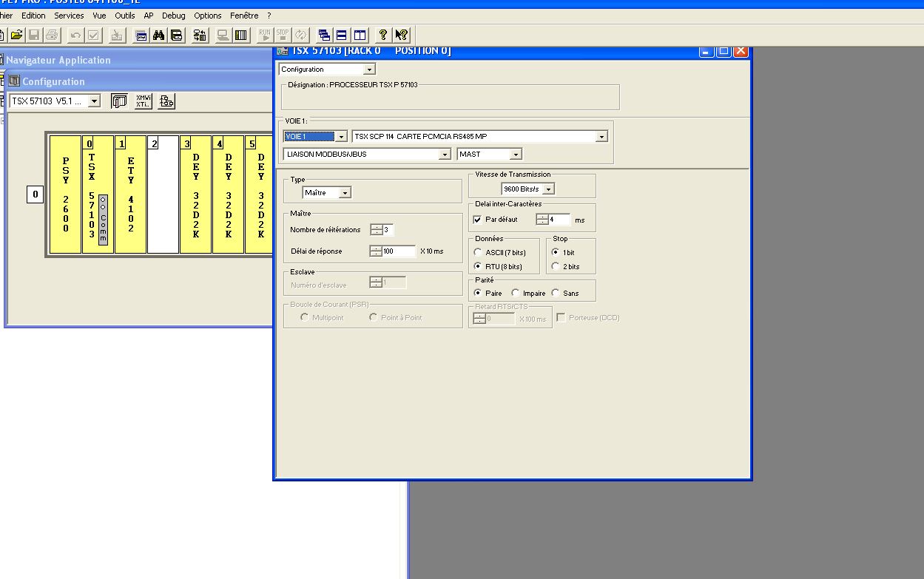Open the Vitesse de Transmission 9600 Bits/s dropdown

(x=548, y=189)
